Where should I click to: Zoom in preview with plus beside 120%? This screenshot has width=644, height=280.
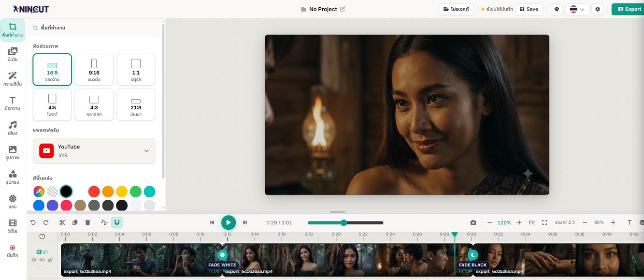point(519,222)
